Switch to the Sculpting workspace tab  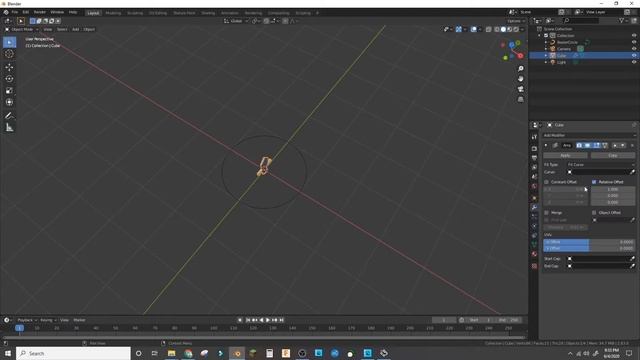tap(135, 13)
